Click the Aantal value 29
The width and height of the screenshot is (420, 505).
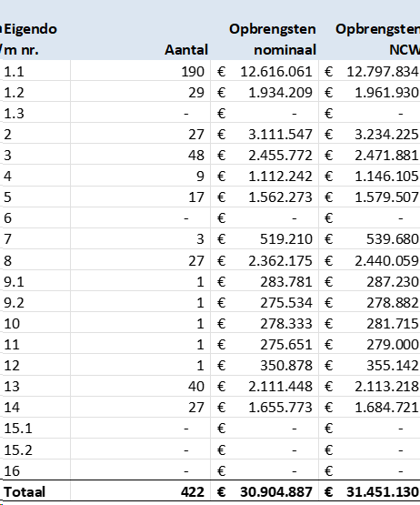(196, 93)
